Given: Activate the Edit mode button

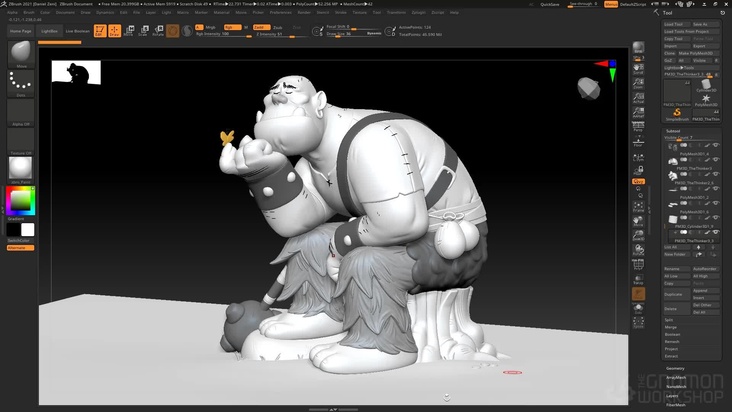Looking at the screenshot, I should [x=100, y=31].
